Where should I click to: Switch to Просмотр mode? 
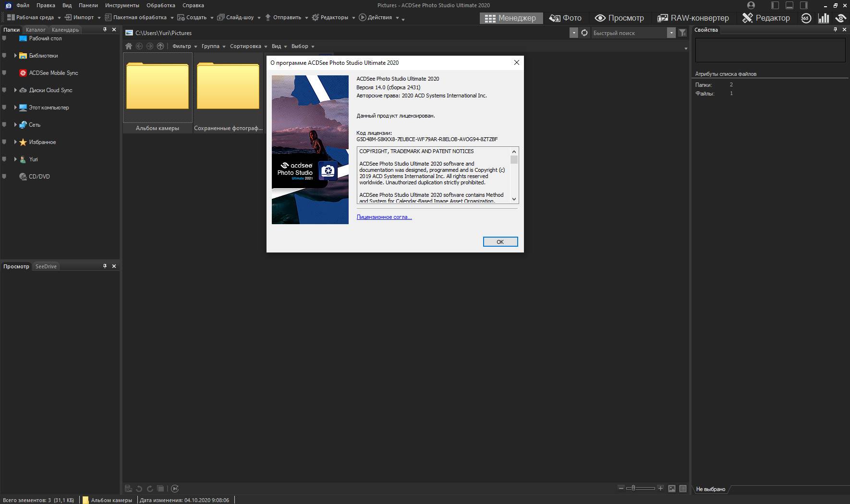(x=619, y=18)
